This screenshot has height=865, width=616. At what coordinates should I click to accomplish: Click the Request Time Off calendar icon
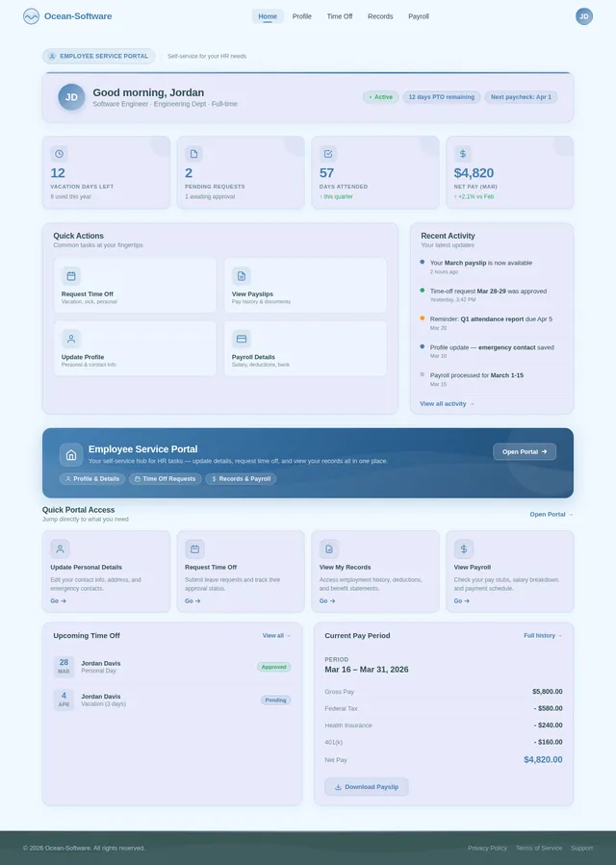coord(71,276)
